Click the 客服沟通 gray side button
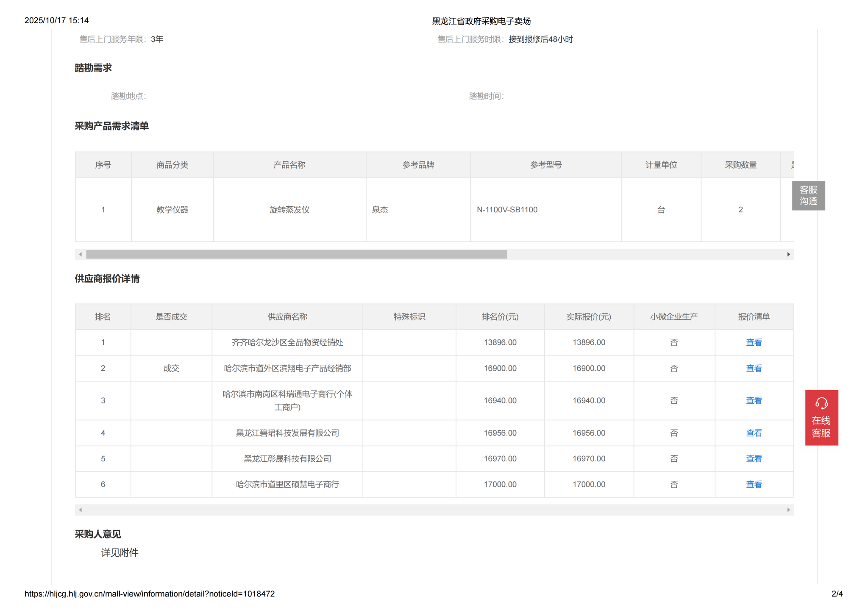Screen dimensions: 868x613 [x=808, y=195]
